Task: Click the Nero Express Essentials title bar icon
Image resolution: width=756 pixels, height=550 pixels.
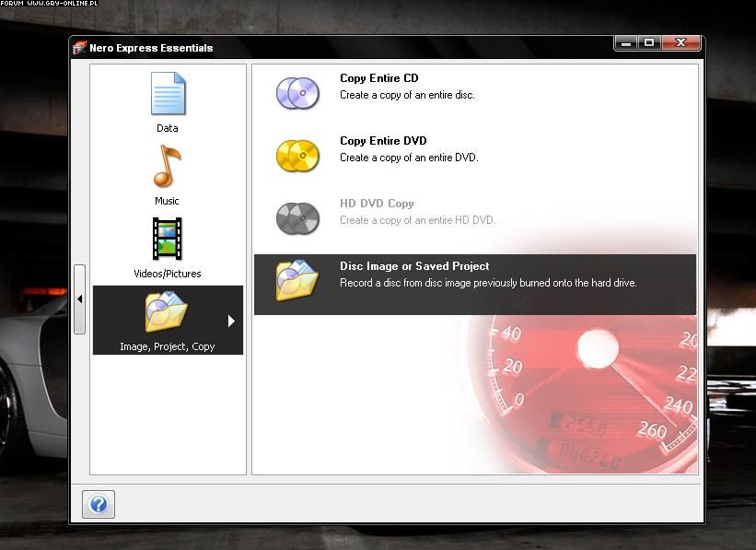Action: point(79,47)
